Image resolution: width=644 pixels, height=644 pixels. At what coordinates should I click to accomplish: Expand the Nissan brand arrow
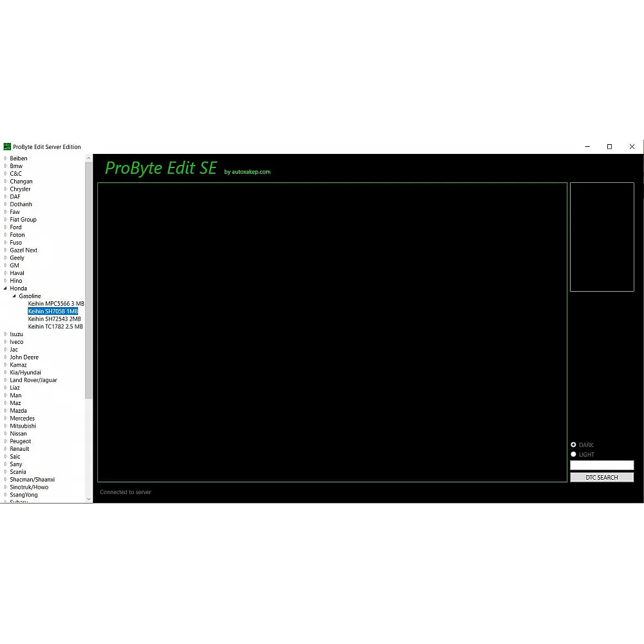tap(6, 434)
